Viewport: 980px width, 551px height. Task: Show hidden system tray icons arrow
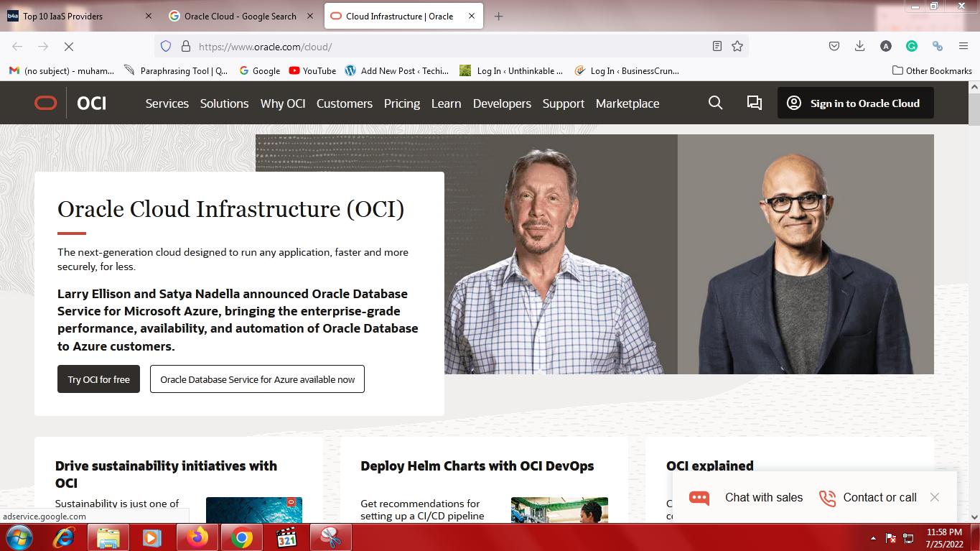pyautogui.click(x=873, y=537)
